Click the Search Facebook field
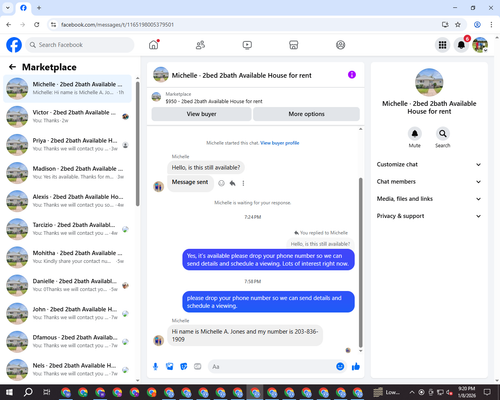 80,45
